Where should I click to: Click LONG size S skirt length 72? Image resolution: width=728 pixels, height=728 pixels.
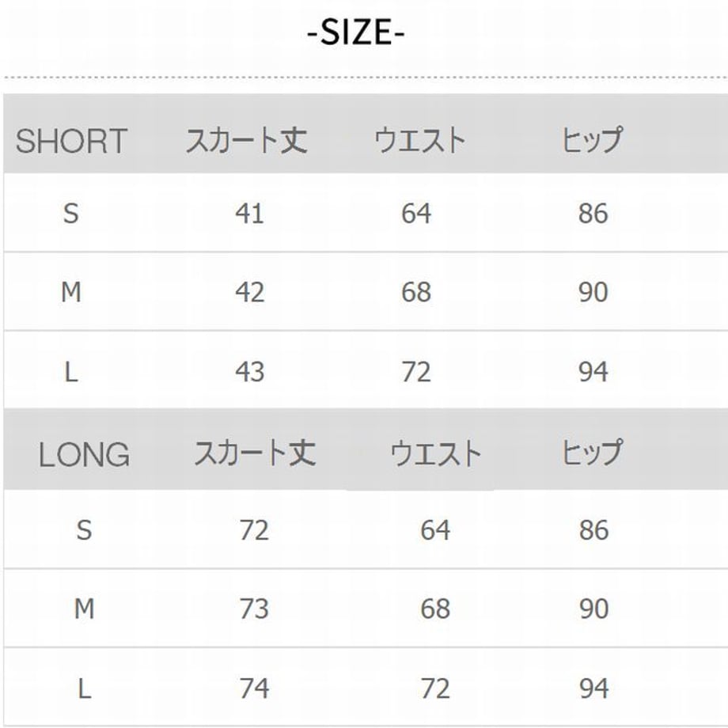254,530
